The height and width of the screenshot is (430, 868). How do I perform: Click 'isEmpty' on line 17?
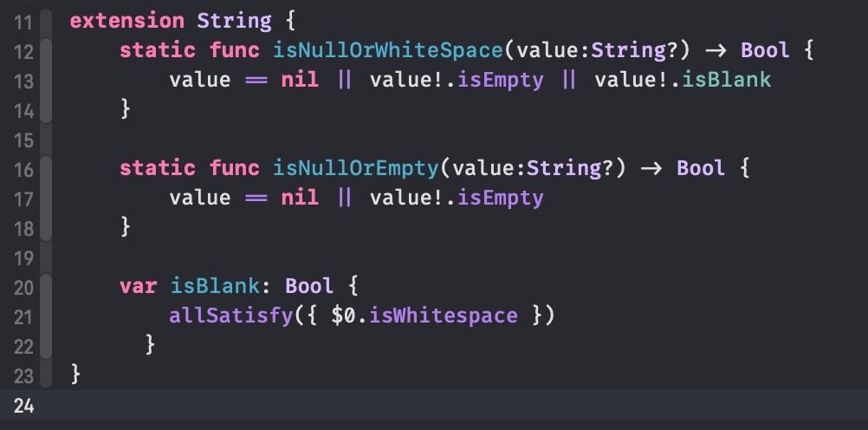pos(501,198)
